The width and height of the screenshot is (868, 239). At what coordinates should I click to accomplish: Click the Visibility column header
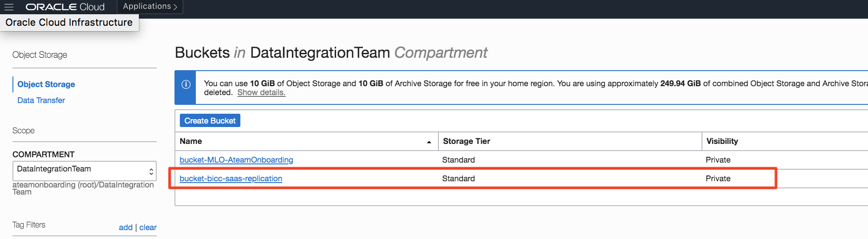[722, 141]
